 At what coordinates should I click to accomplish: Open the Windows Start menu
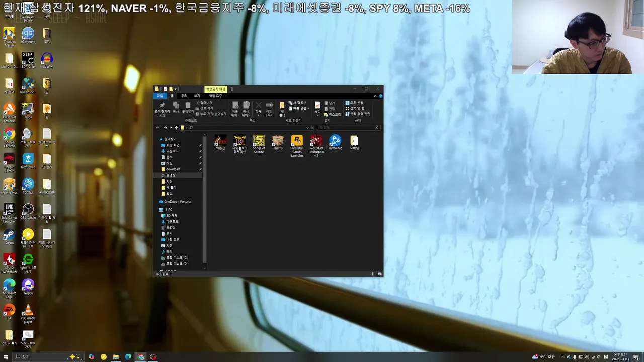6,357
